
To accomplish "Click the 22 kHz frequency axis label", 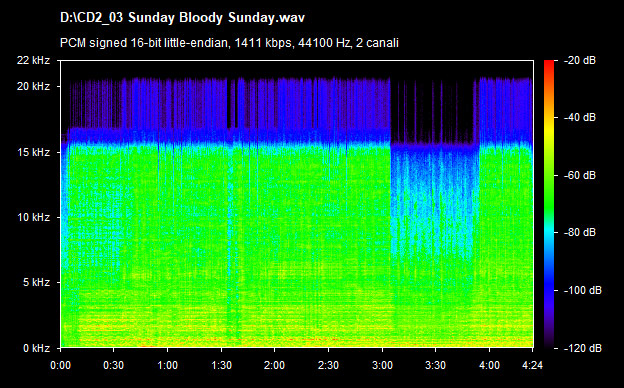I will tap(33, 60).
